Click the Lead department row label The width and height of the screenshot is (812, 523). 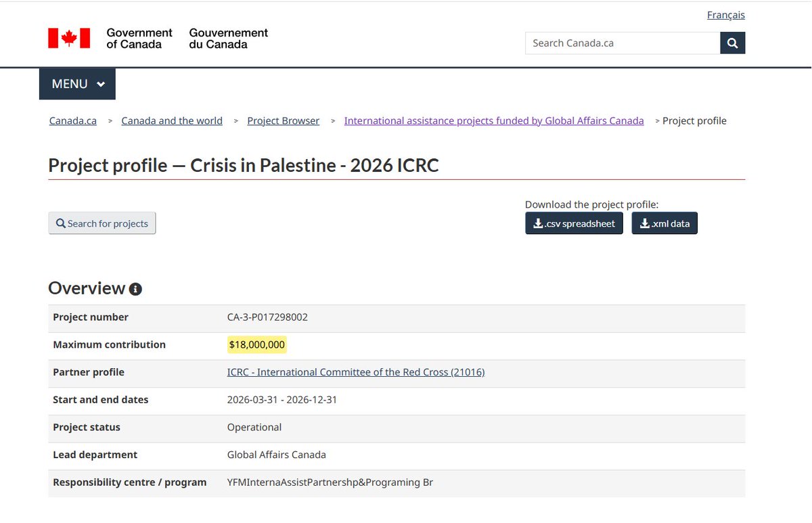(x=95, y=455)
